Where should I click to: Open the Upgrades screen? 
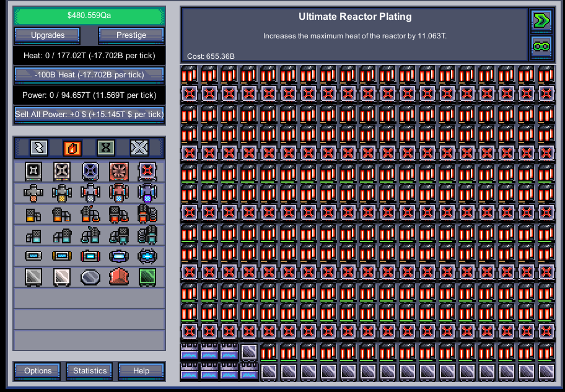(x=47, y=35)
